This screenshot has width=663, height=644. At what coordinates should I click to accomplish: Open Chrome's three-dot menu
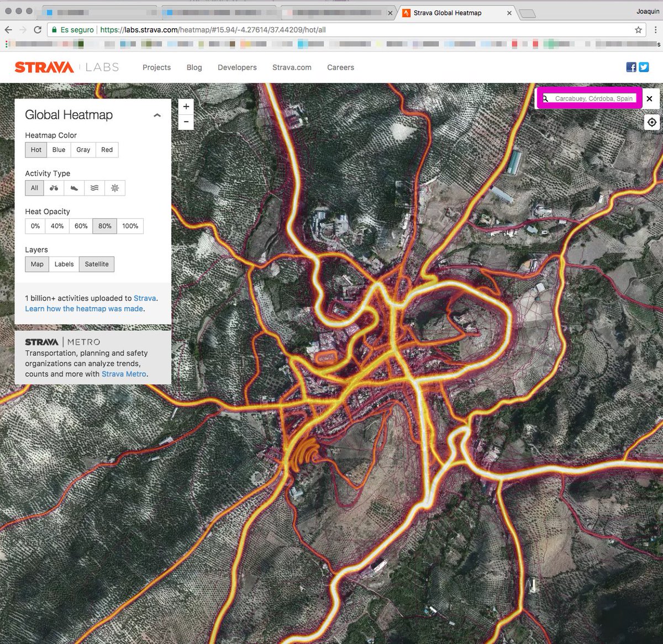(x=656, y=30)
